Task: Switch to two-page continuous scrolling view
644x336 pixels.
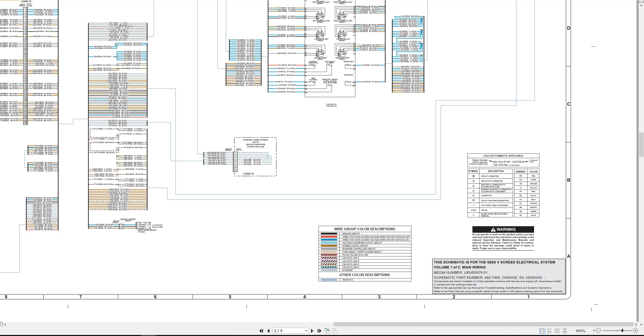Action: click(565, 331)
